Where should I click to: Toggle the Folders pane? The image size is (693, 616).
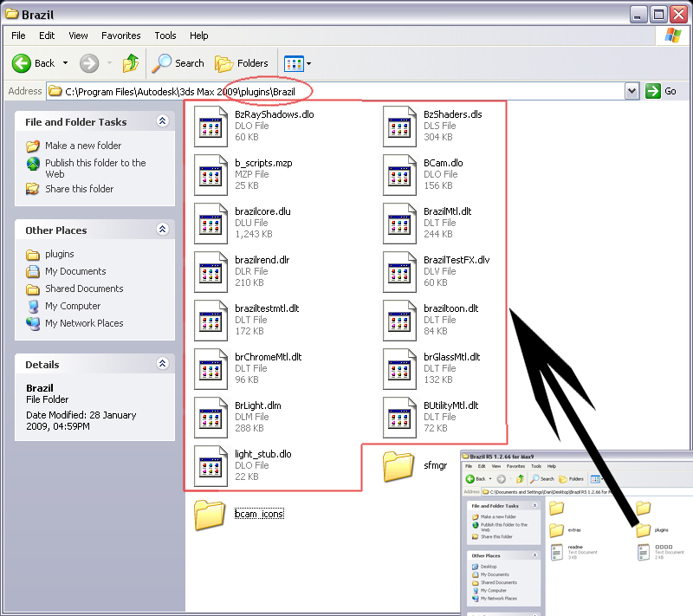[242, 63]
